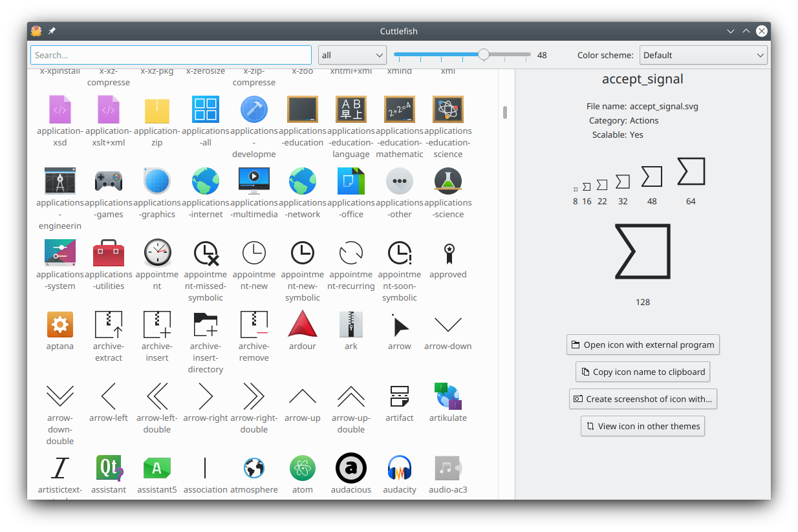Open the Color scheme dropdown
The image size is (798, 532).
tap(703, 55)
